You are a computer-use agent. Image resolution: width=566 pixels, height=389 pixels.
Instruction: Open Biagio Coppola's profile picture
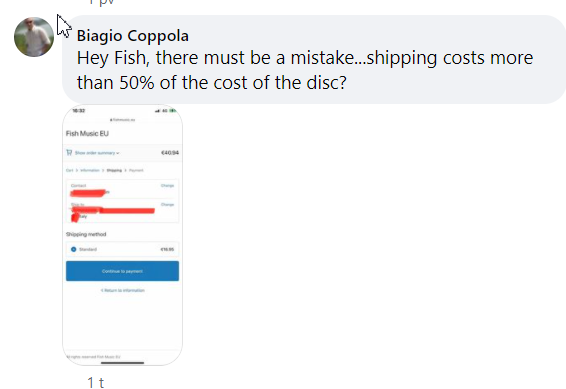point(34,37)
